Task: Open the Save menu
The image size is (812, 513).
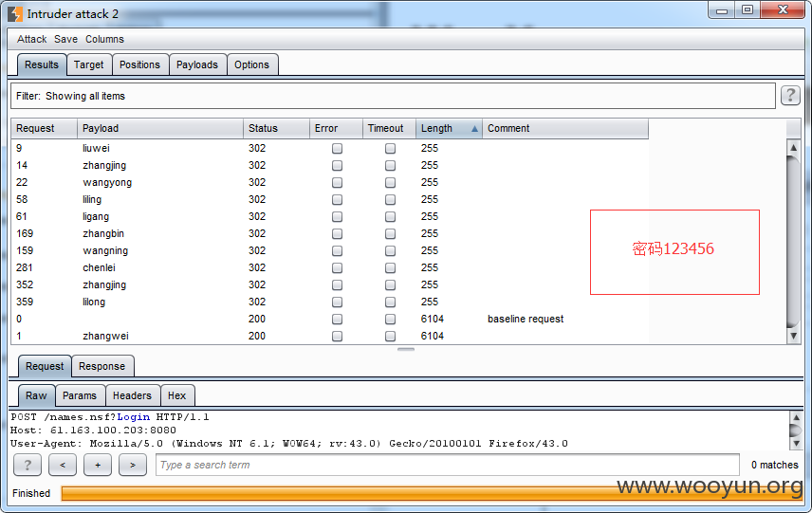Action: [65, 39]
